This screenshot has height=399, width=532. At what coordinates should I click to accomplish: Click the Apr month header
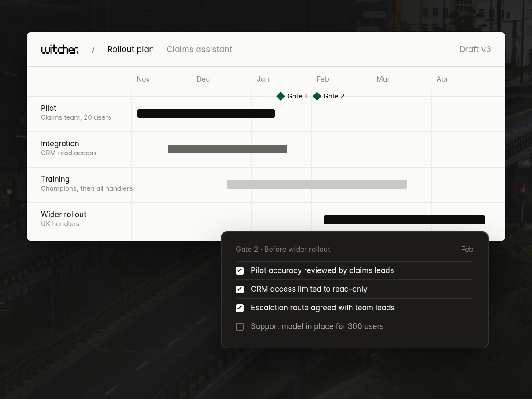(442, 79)
